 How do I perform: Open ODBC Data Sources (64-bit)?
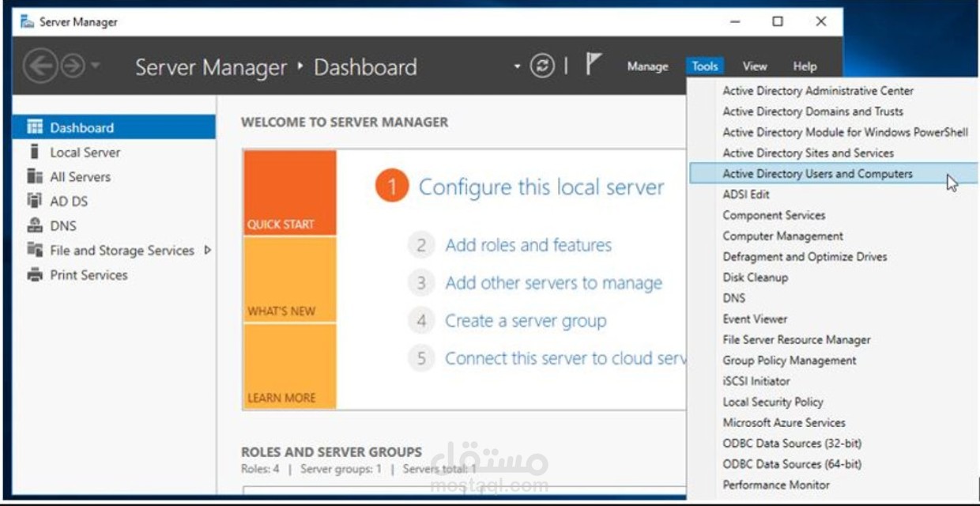792,464
